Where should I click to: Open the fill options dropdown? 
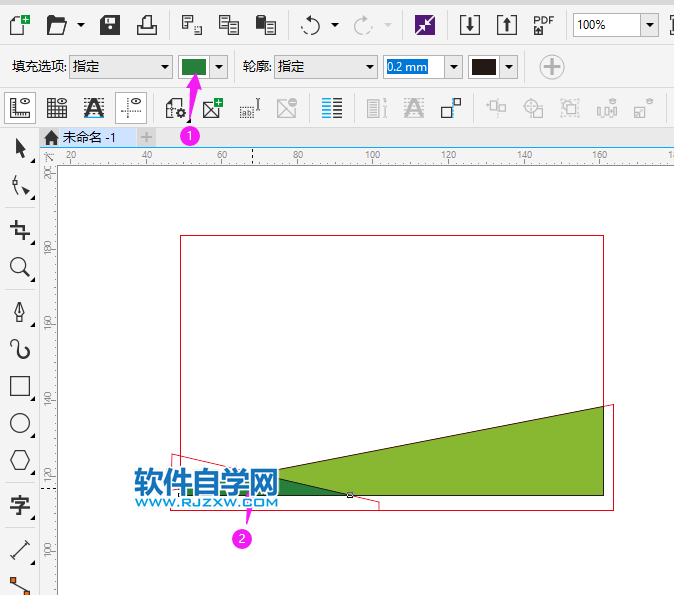[165, 67]
